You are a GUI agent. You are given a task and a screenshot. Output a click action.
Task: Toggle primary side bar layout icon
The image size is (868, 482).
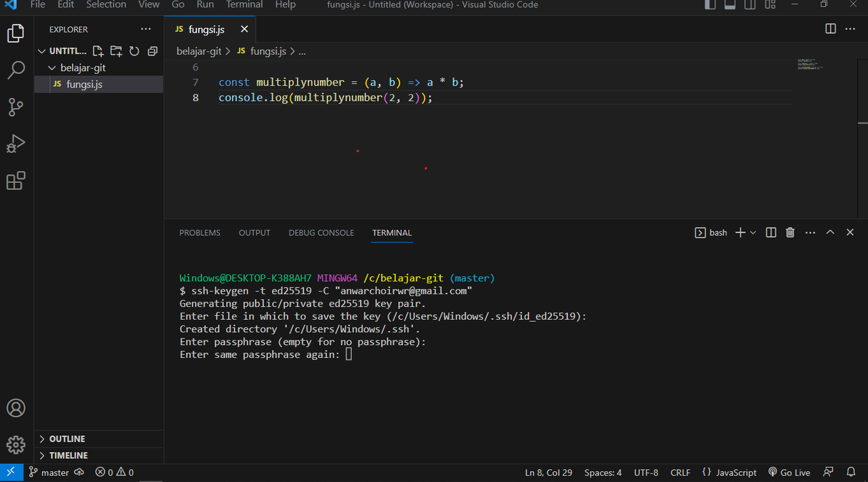point(710,5)
